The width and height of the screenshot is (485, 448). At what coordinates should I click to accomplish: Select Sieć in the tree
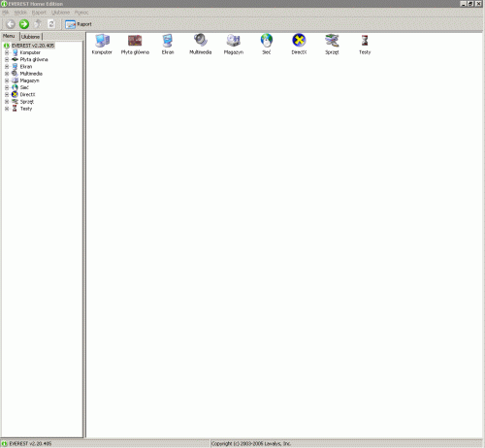[24, 87]
